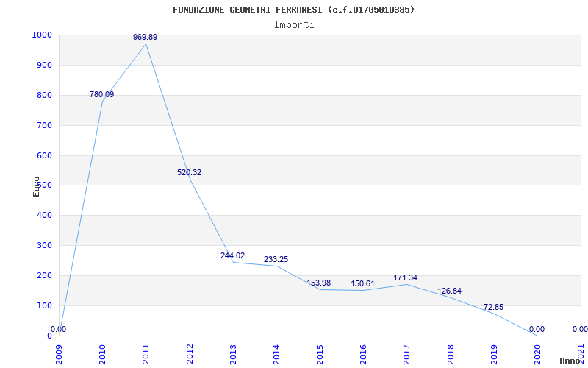Click the 2020 x-axis year label

tap(537, 354)
